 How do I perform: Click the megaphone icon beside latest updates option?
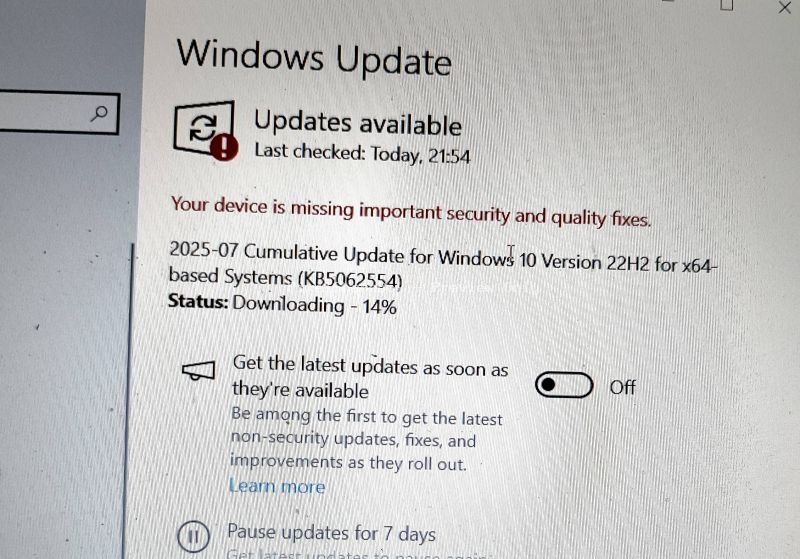click(x=198, y=371)
